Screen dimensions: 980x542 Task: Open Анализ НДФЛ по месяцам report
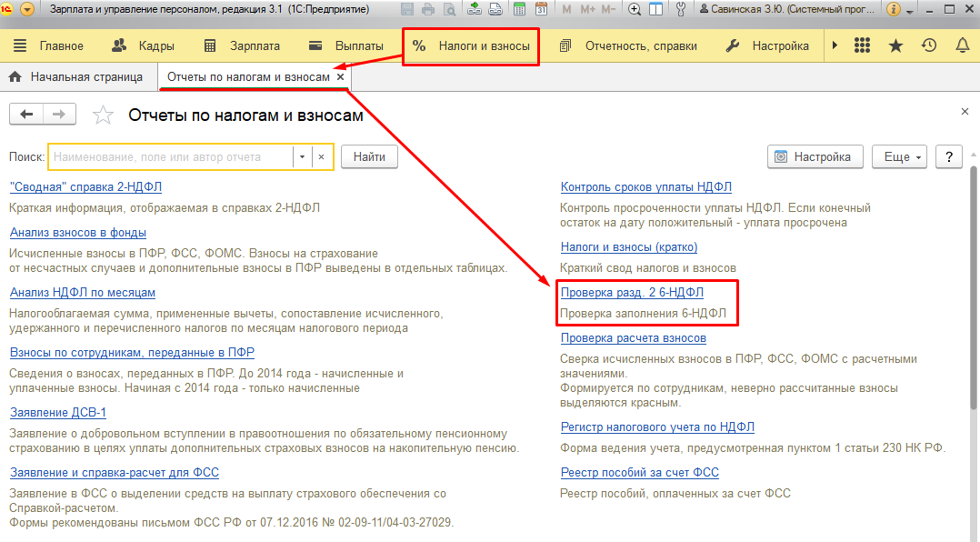(x=83, y=293)
